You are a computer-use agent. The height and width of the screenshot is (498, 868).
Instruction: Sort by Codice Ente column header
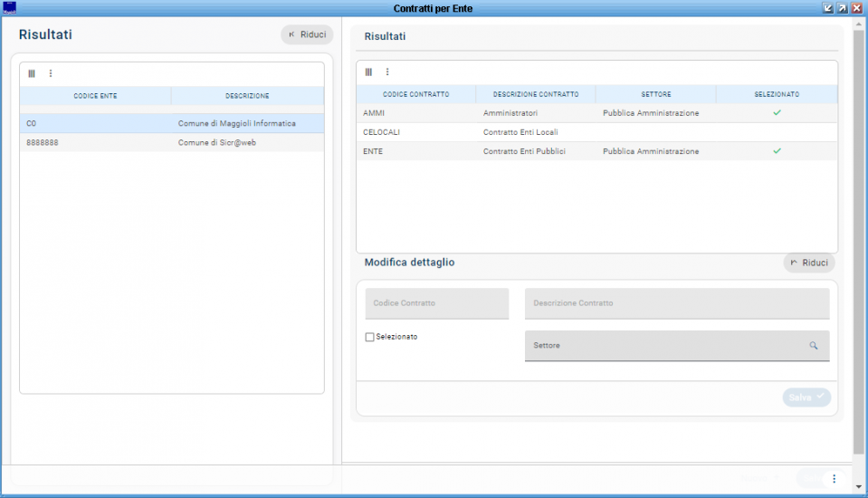coord(95,95)
